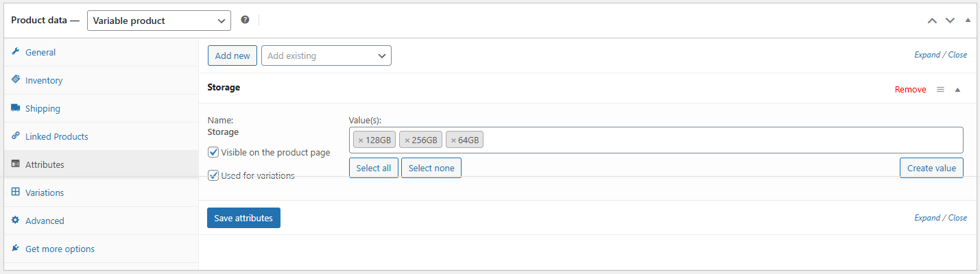Click the Linked Products chain icon

tap(16, 136)
